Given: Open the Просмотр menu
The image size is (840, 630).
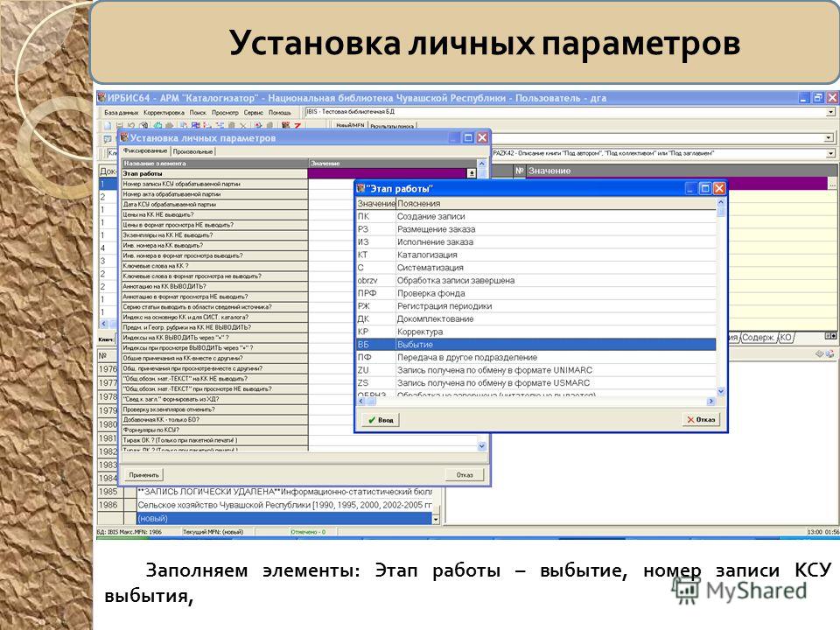Looking at the screenshot, I should [225, 113].
